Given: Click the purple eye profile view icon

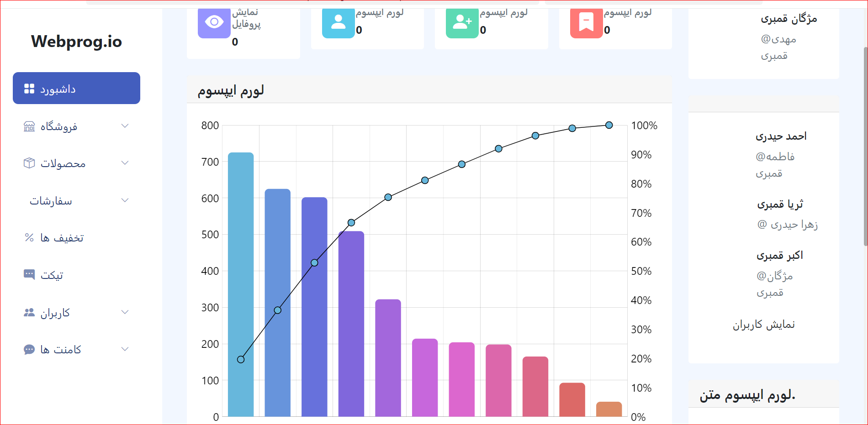Looking at the screenshot, I should pyautogui.click(x=214, y=21).
